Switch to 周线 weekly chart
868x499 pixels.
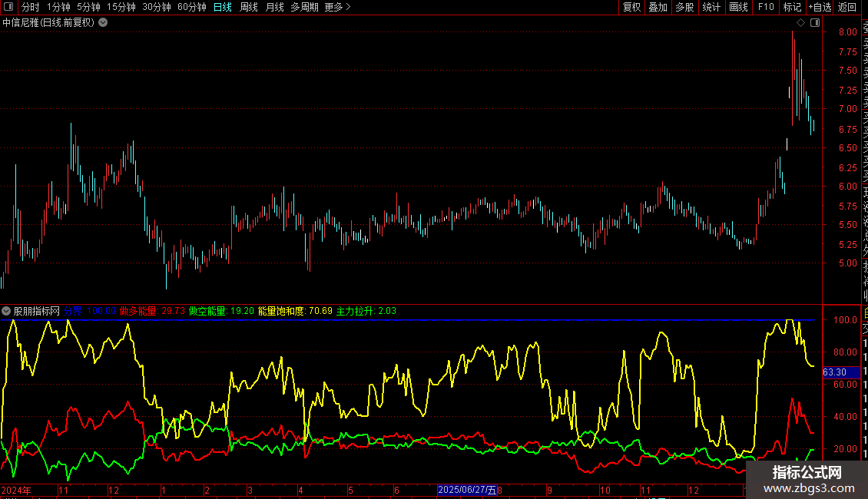[249, 7]
